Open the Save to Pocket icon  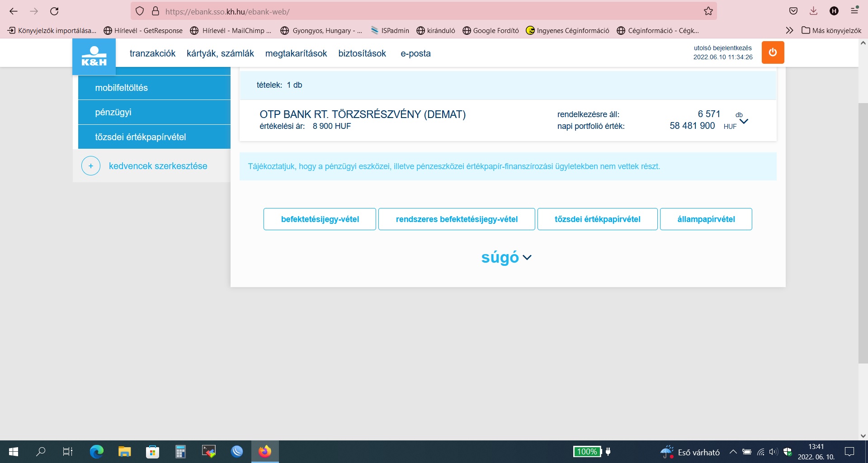click(x=793, y=11)
